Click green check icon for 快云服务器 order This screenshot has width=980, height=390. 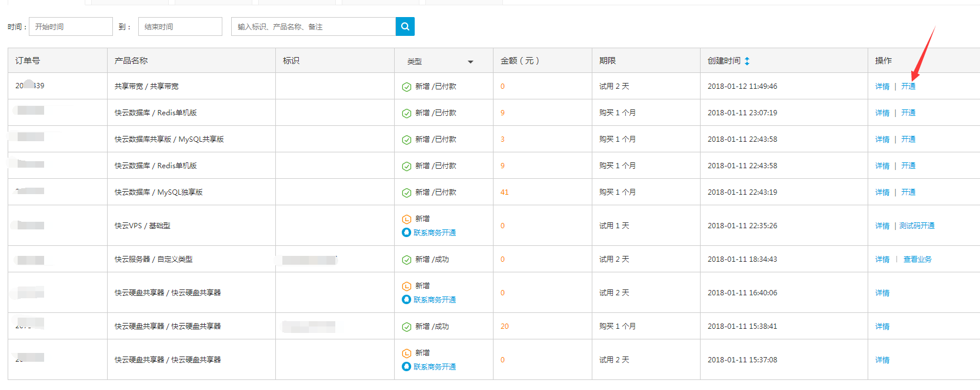[x=406, y=260]
